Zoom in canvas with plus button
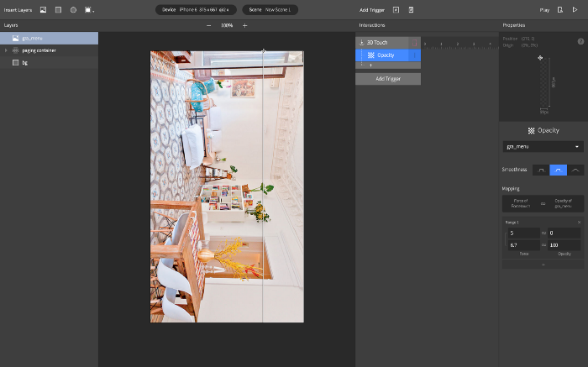The height and width of the screenshot is (367, 588). (245, 25)
